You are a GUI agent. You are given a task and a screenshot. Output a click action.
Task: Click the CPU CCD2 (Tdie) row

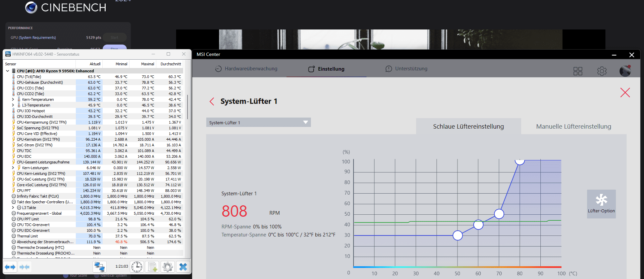pos(93,94)
